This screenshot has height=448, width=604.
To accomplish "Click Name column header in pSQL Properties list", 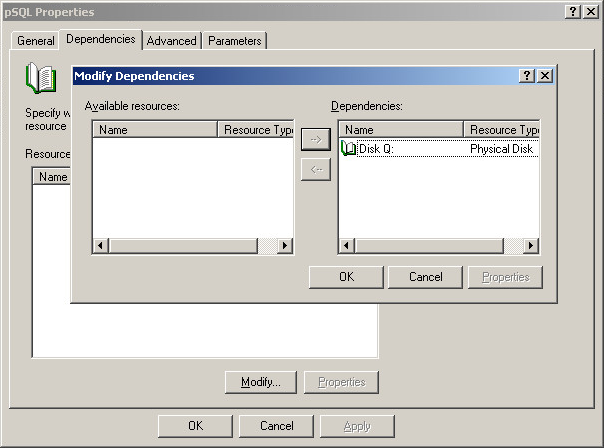I will tap(53, 177).
